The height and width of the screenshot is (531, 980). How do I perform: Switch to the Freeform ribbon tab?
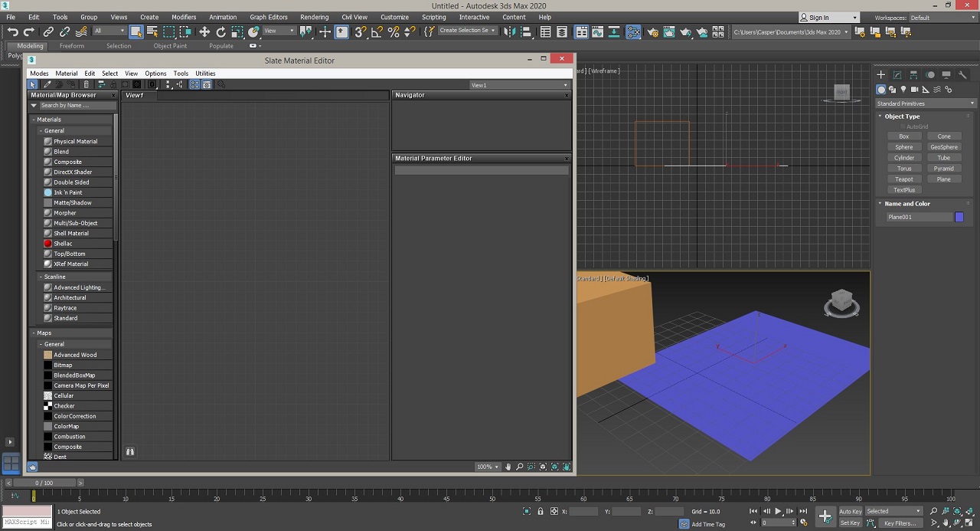click(x=72, y=46)
